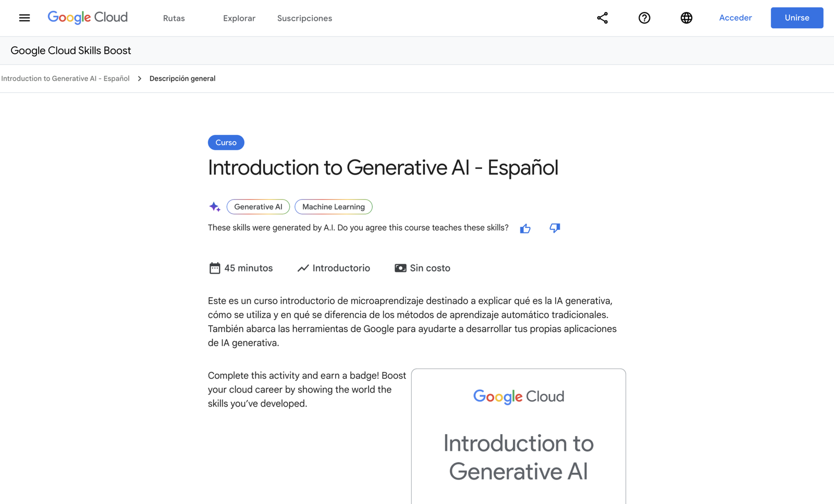Click Descripción general breadcrumb text
Image resolution: width=834 pixels, height=504 pixels.
tap(182, 79)
